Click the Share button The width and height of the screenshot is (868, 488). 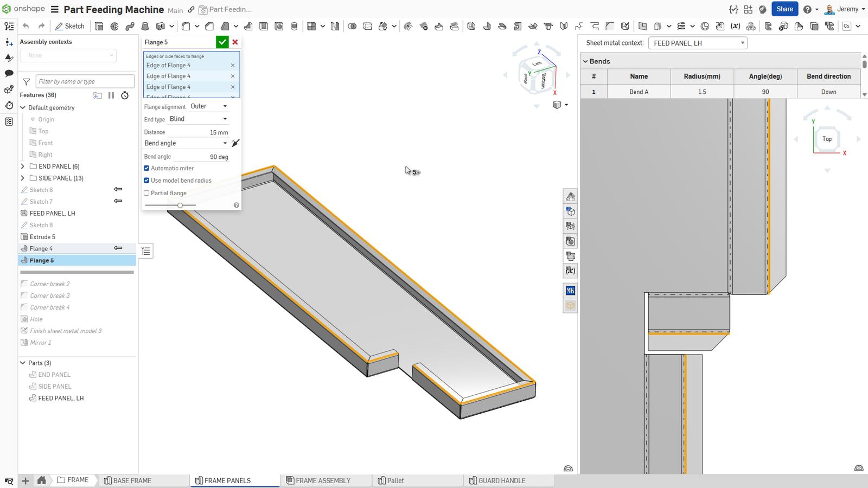[784, 9]
